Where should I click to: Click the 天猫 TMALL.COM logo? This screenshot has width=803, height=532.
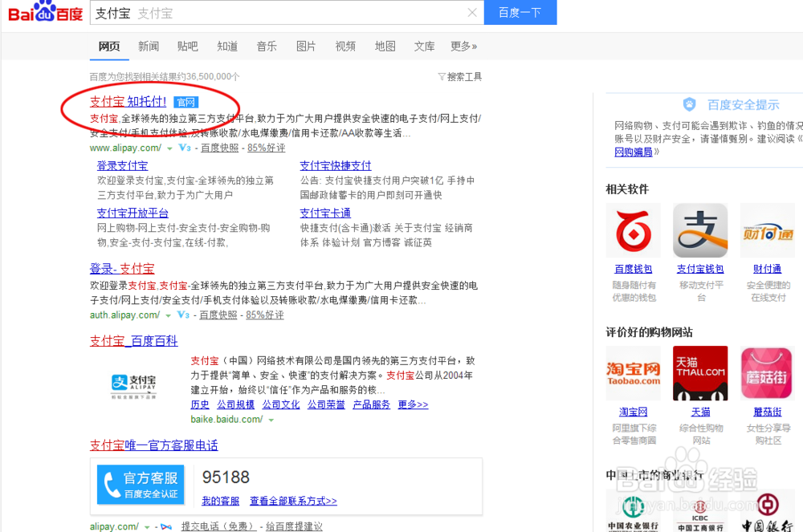tap(700, 372)
